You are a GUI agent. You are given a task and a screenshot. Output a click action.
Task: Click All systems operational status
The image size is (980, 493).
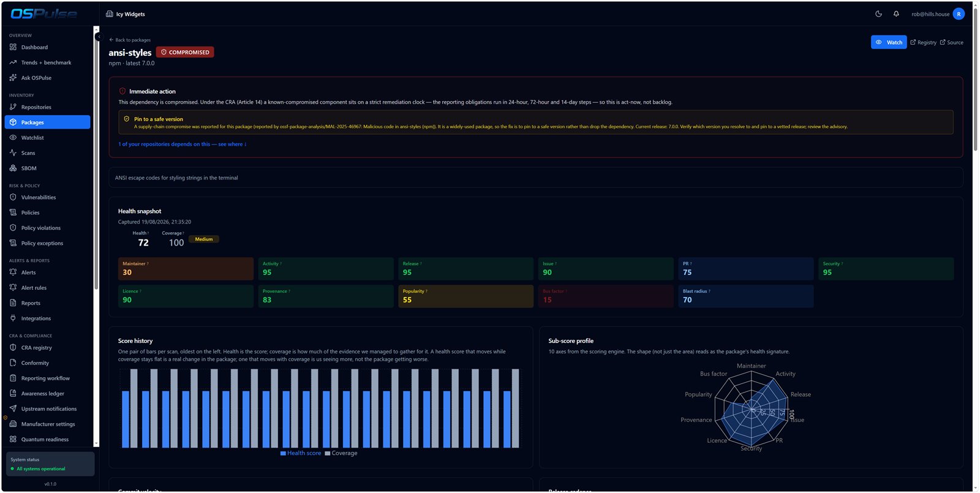tap(40, 469)
